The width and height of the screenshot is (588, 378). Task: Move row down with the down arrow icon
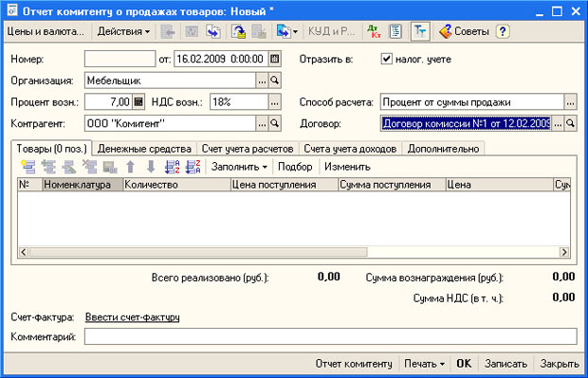(x=151, y=167)
